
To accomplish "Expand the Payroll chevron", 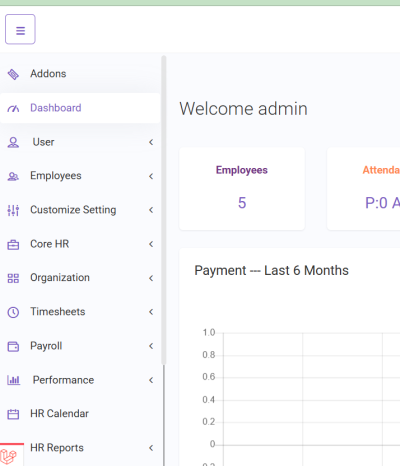I will 151,346.
